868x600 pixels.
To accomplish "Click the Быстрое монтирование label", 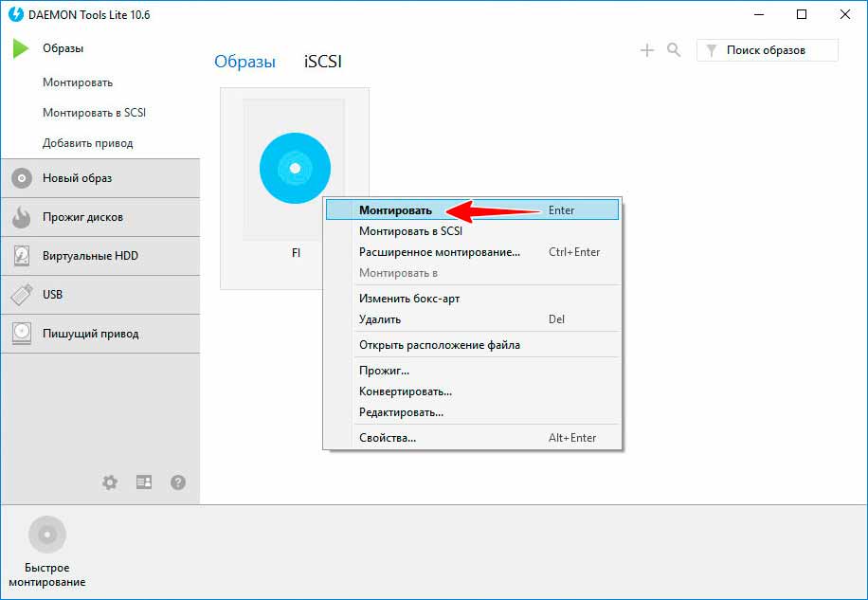I will tap(47, 575).
